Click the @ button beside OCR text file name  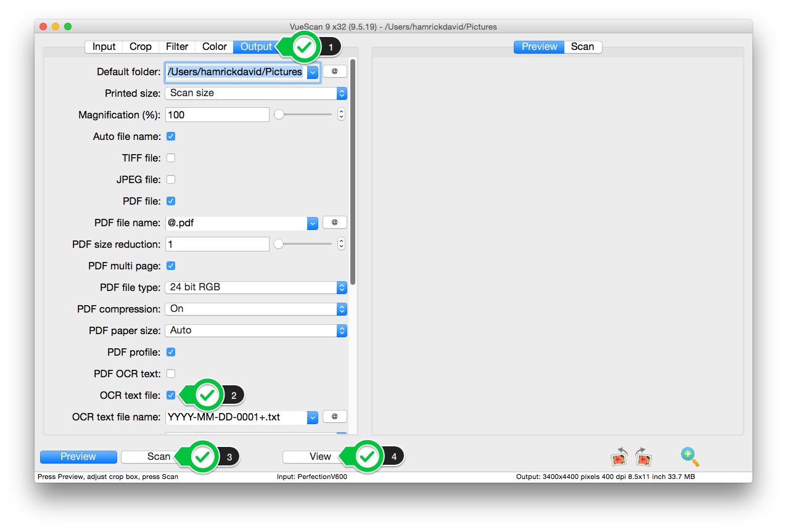tap(334, 416)
